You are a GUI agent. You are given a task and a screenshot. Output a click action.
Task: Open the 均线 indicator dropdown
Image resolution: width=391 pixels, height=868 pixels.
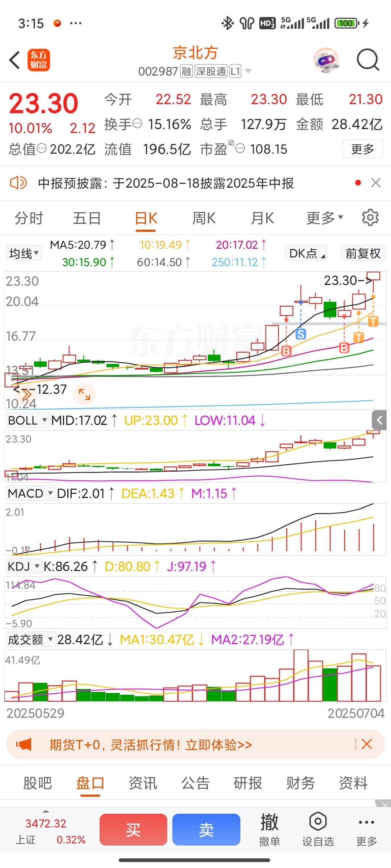24,253
